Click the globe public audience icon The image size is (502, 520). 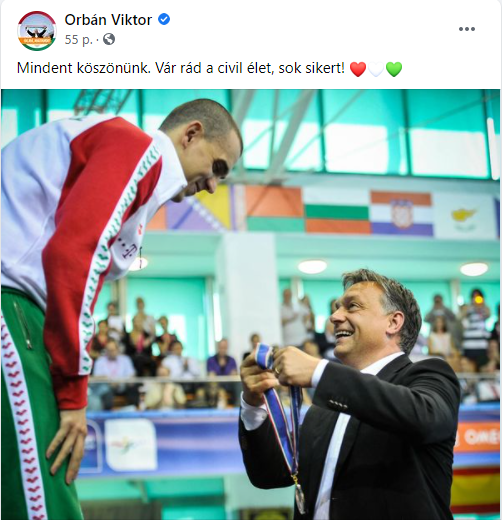click(x=109, y=39)
